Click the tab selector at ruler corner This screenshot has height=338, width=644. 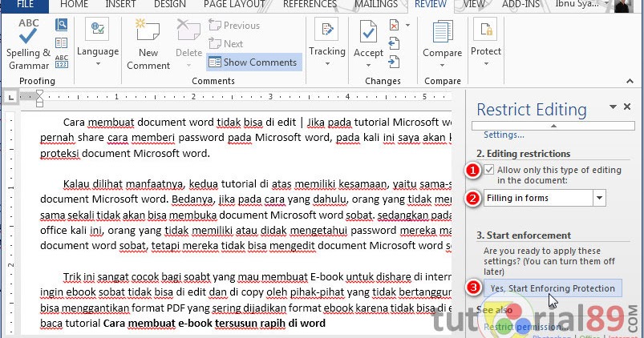point(10,97)
